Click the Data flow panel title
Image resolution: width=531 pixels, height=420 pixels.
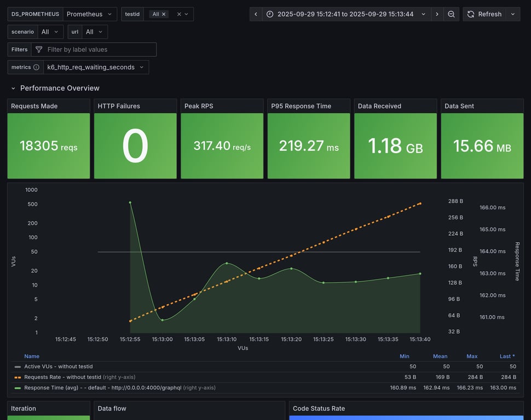tap(112, 409)
